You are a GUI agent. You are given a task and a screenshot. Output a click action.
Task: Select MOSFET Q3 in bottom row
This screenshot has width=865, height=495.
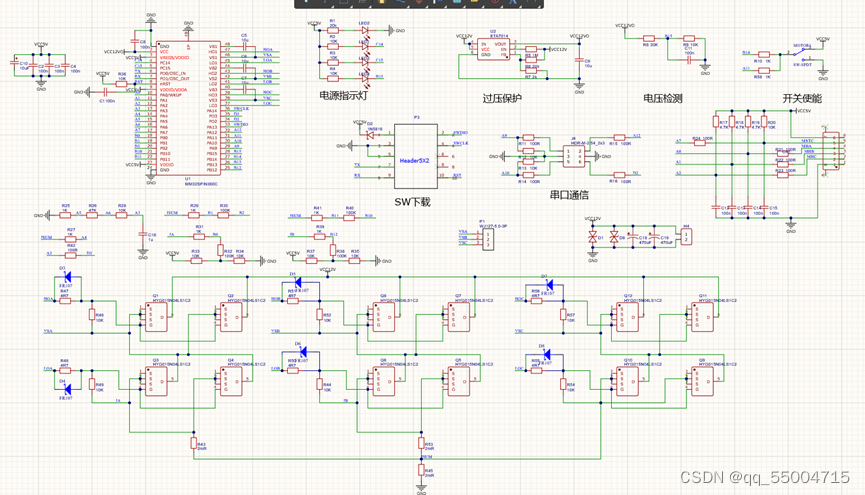point(156,381)
